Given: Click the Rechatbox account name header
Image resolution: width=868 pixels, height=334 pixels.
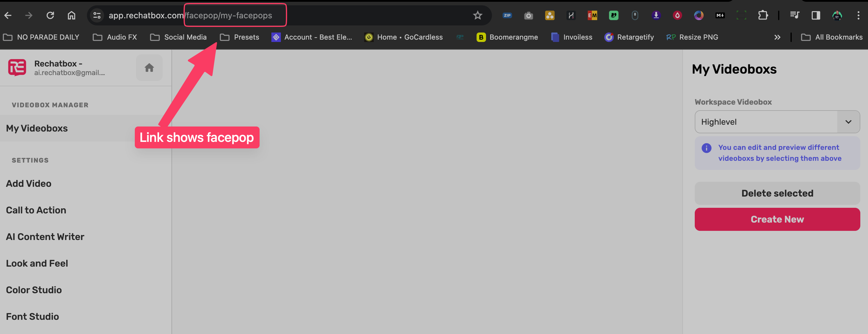Looking at the screenshot, I should pos(58,63).
